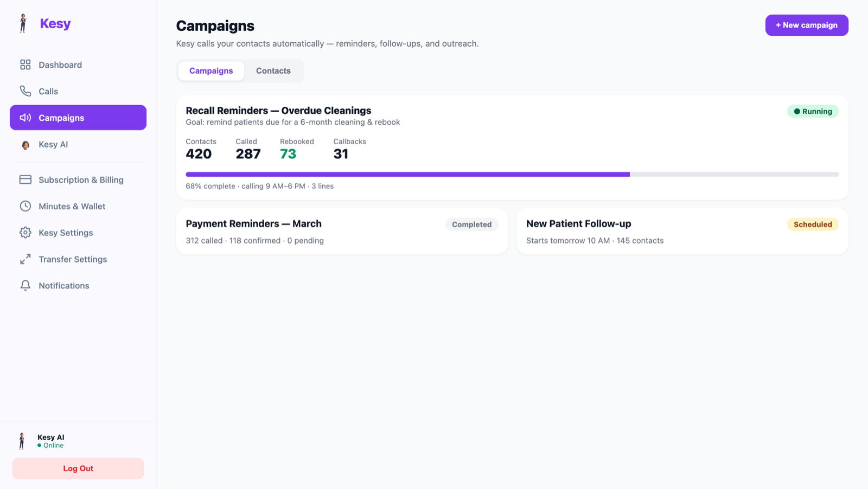This screenshot has height=489, width=868.
Task: Open the Dashboard menu item
Action: coord(78,65)
